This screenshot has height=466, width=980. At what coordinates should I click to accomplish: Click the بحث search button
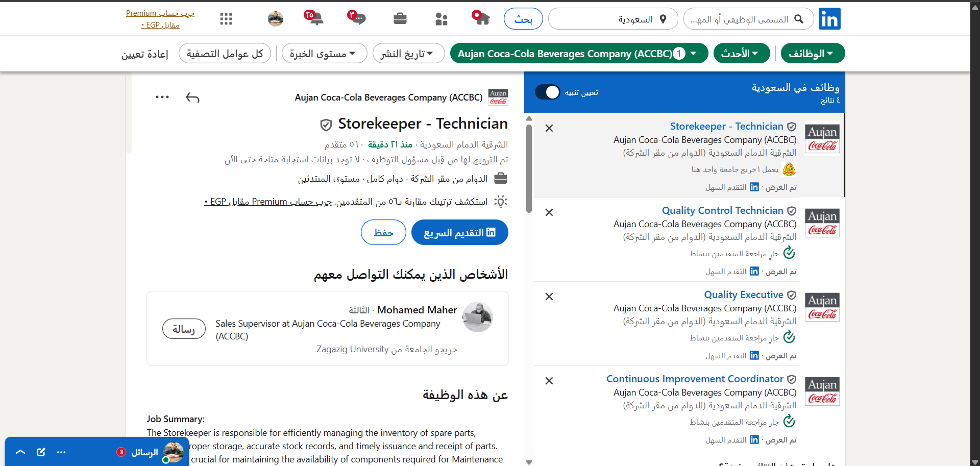[x=523, y=19]
